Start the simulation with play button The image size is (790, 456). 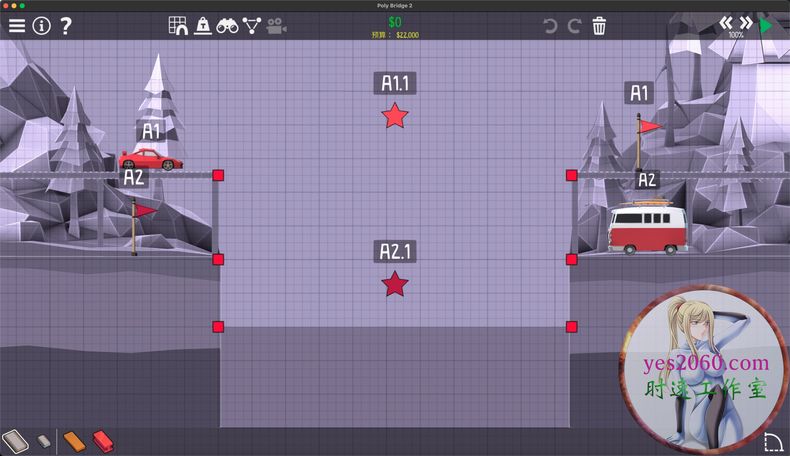tap(766, 25)
